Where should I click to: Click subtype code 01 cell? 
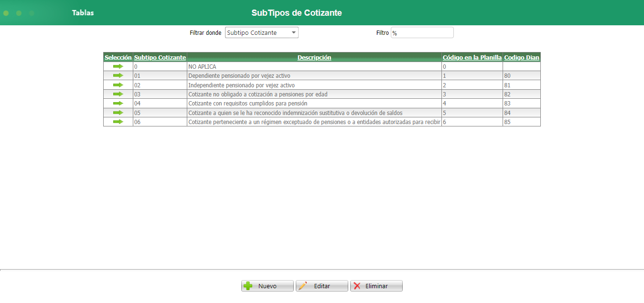point(160,76)
